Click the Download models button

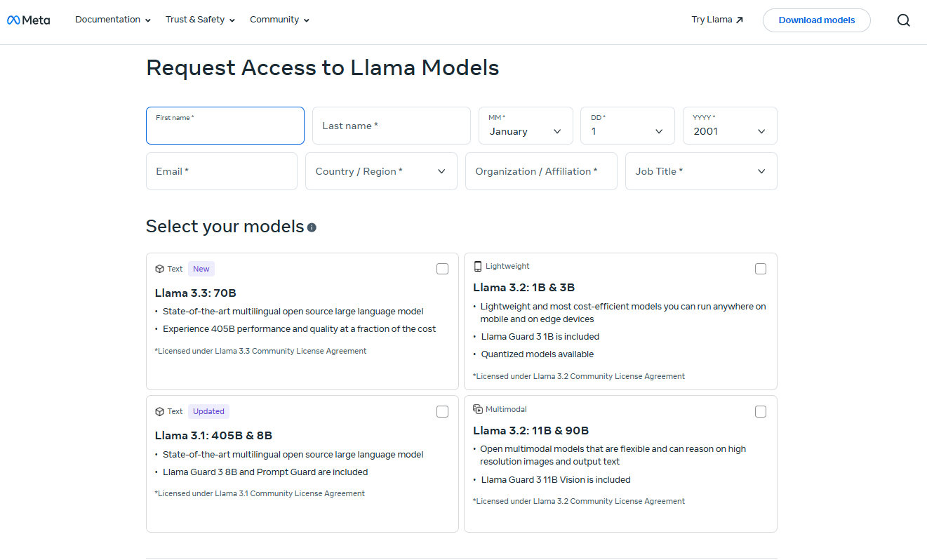point(817,20)
